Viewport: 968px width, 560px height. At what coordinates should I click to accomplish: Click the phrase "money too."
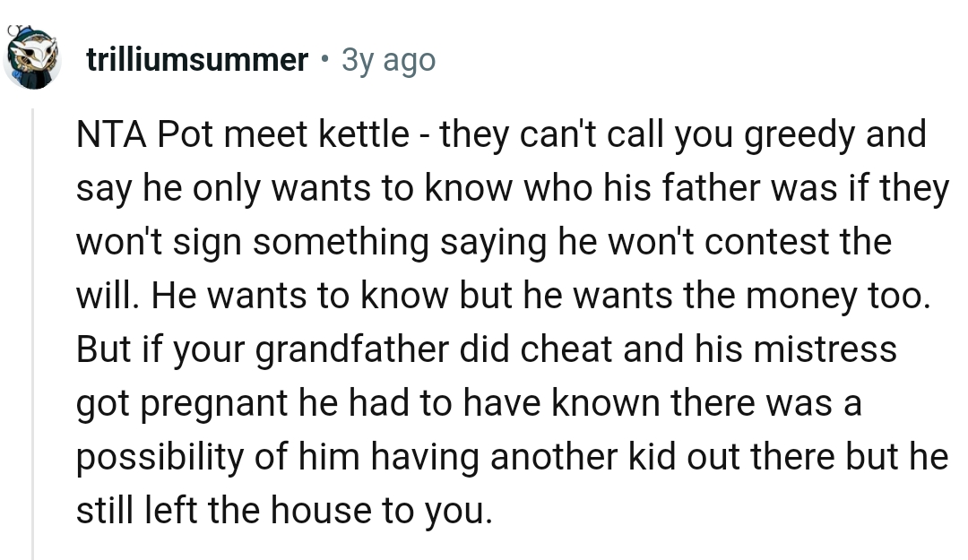(x=838, y=296)
